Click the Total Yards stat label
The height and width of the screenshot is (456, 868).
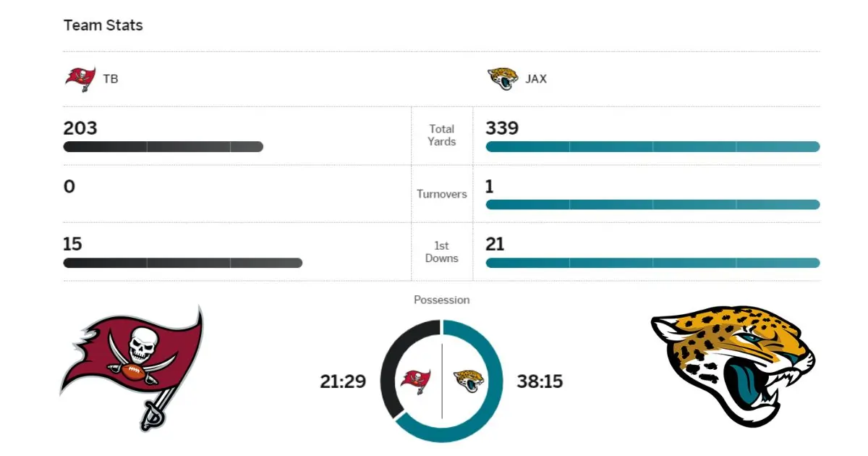[x=442, y=135]
